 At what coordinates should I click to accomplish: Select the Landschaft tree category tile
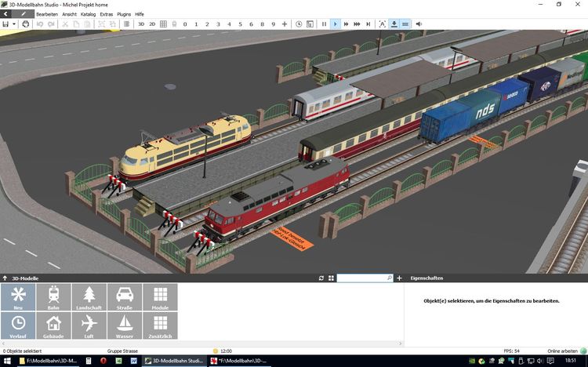(x=89, y=297)
